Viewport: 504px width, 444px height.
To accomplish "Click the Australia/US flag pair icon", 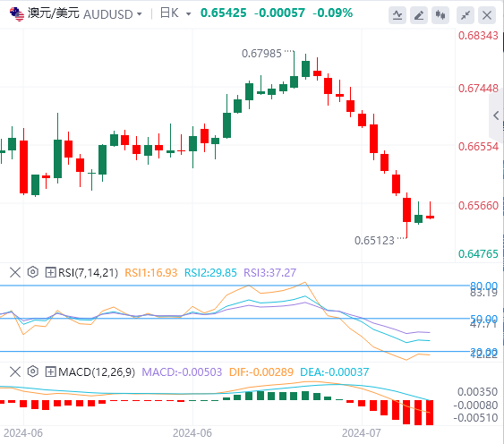I will click(x=17, y=14).
